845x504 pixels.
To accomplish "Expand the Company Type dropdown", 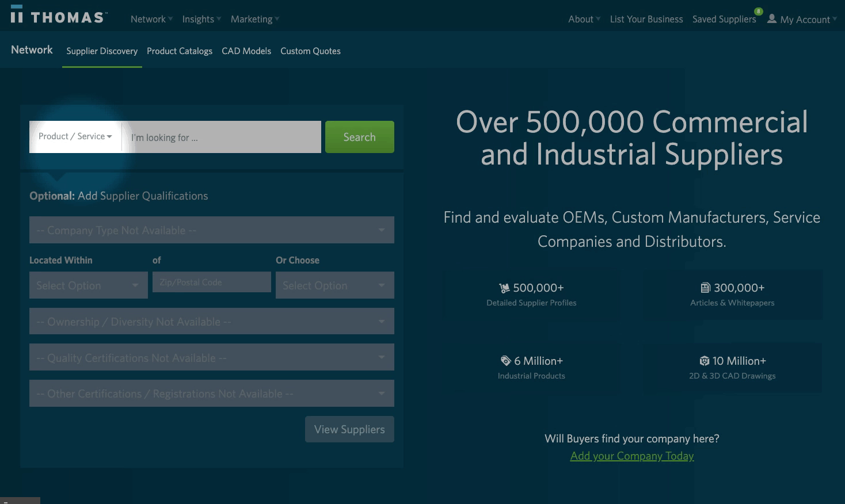I will (211, 230).
